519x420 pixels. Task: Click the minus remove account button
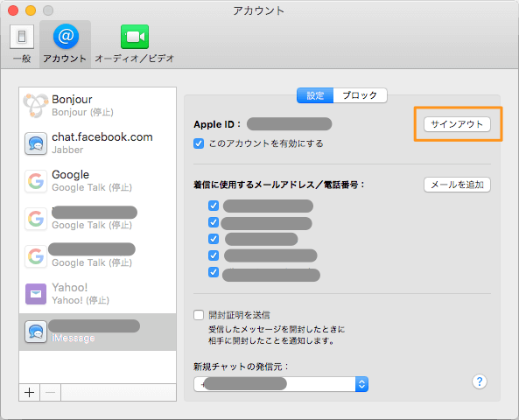click(50, 393)
